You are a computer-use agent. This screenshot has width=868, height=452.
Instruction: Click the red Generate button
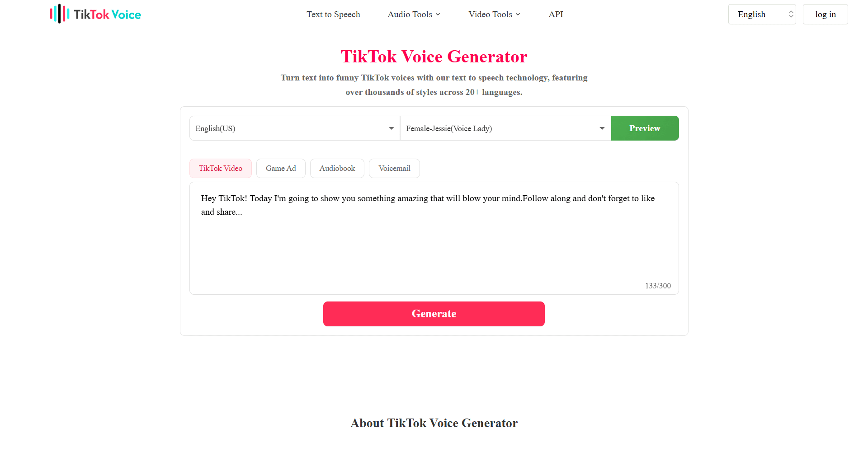point(434,314)
